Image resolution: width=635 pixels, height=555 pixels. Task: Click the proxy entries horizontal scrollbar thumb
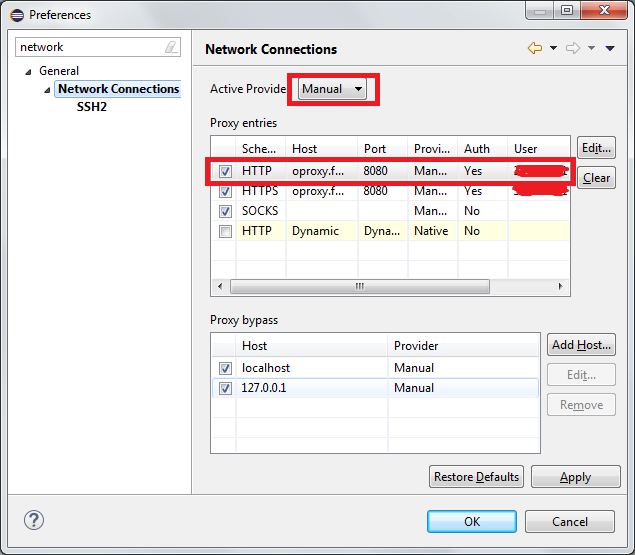point(360,286)
